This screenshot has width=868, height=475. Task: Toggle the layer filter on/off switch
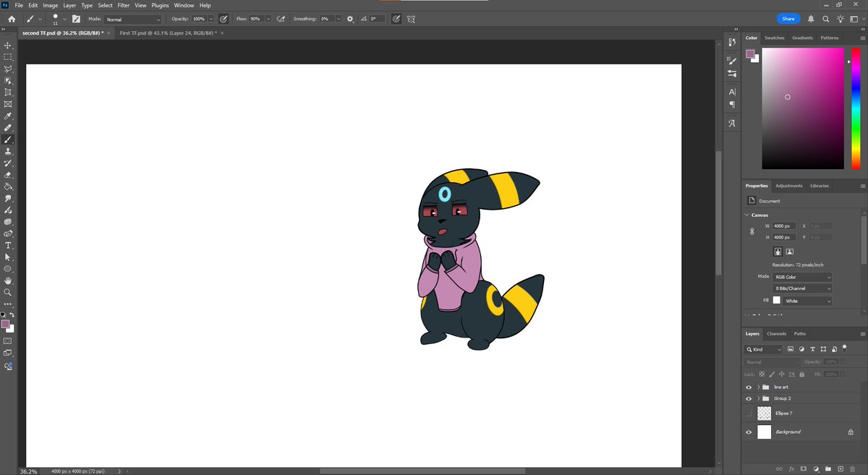pyautogui.click(x=843, y=348)
